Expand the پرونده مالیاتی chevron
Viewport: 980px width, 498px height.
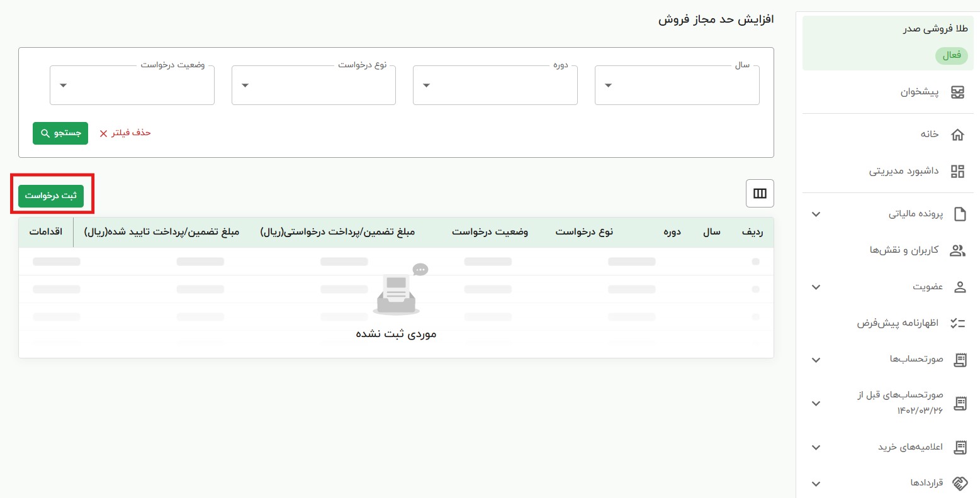[816, 214]
